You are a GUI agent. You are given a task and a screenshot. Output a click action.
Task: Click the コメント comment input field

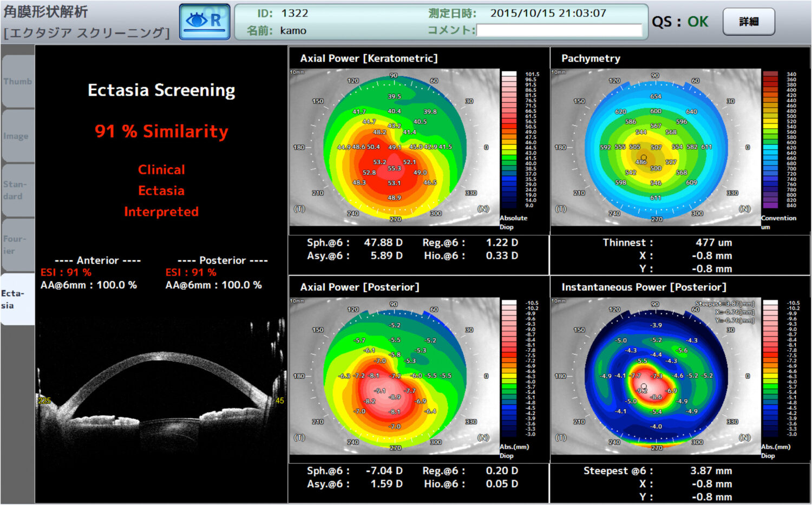(x=559, y=30)
